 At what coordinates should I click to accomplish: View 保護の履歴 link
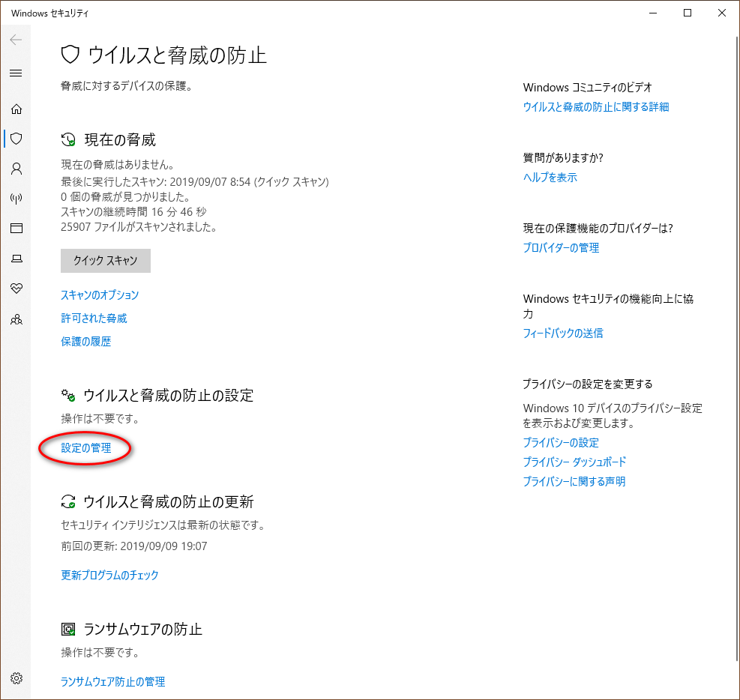(x=85, y=342)
